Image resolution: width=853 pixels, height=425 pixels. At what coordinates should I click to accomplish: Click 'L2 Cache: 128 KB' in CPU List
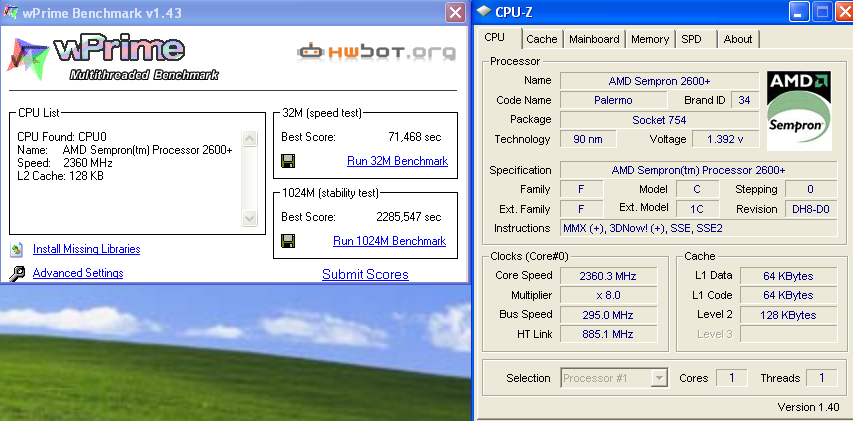coord(60,176)
